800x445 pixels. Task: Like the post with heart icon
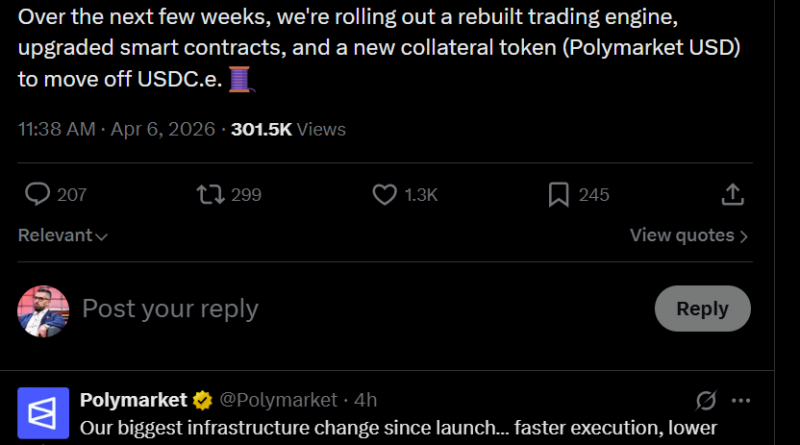(385, 194)
